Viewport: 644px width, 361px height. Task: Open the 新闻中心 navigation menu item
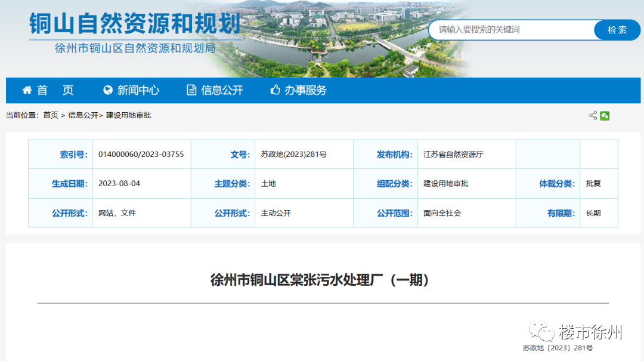(x=138, y=90)
